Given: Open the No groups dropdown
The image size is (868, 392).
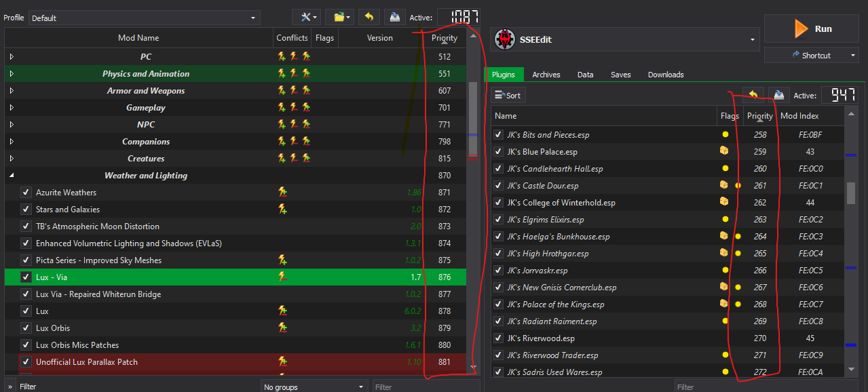Looking at the screenshot, I should 314,387.
